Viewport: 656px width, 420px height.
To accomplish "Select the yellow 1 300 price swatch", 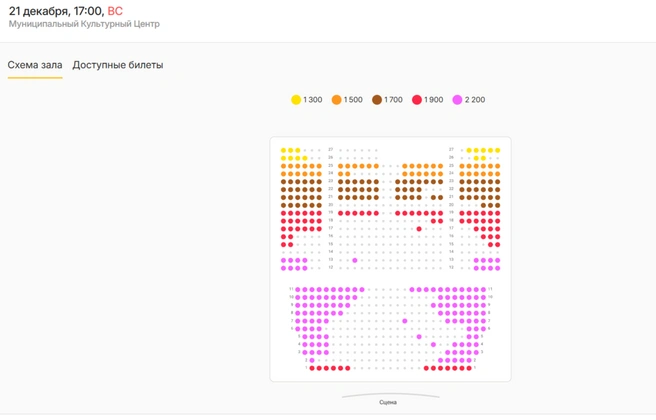I will point(296,100).
